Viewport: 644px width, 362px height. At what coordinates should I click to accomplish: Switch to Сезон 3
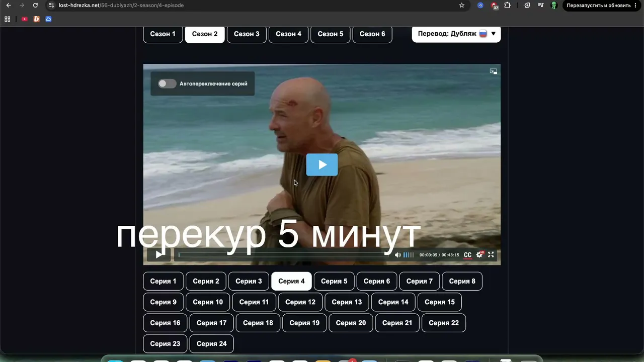(x=247, y=34)
